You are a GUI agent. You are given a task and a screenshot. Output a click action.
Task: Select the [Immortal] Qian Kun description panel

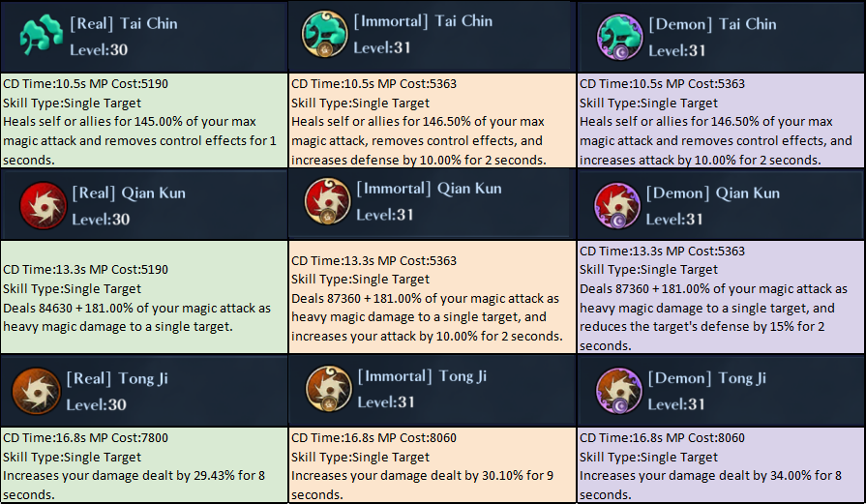pyautogui.click(x=432, y=298)
